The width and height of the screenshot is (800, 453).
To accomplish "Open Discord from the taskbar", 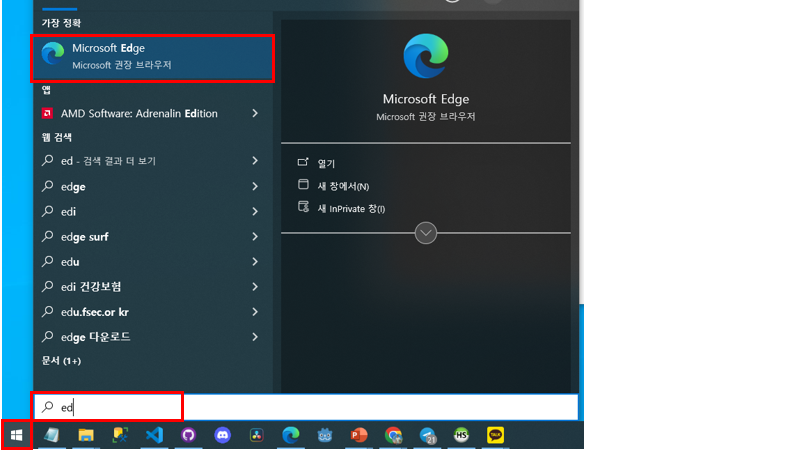I will pyautogui.click(x=222, y=435).
